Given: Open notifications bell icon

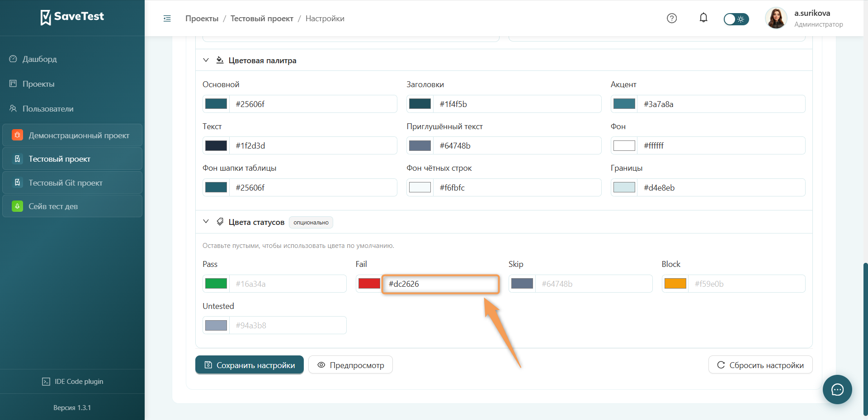Looking at the screenshot, I should click(x=703, y=18).
